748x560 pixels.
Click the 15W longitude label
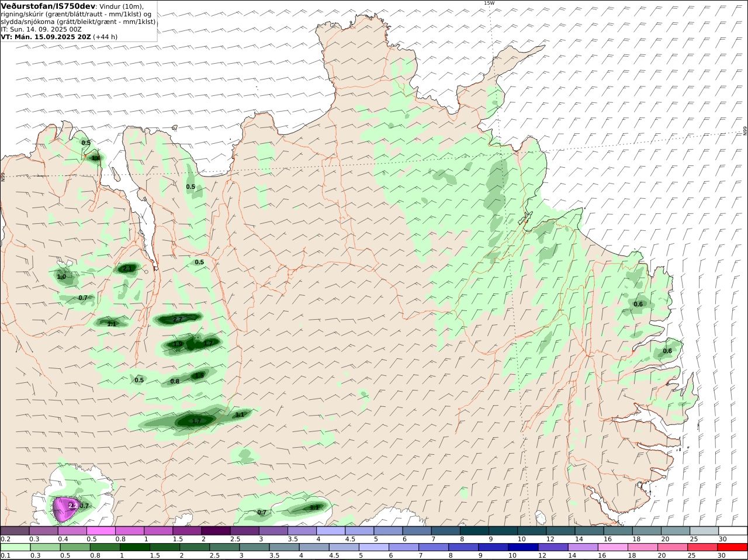(489, 3)
